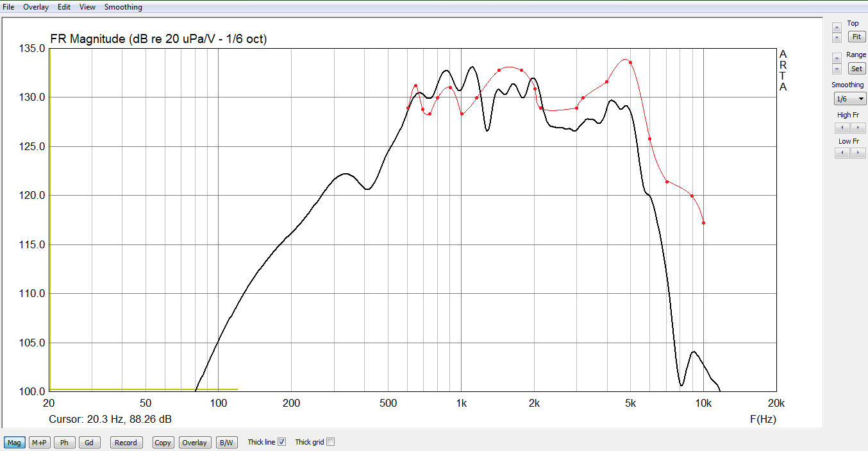This screenshot has width=868, height=451.
Task: Toggle B/W color mode button
Action: (x=226, y=443)
